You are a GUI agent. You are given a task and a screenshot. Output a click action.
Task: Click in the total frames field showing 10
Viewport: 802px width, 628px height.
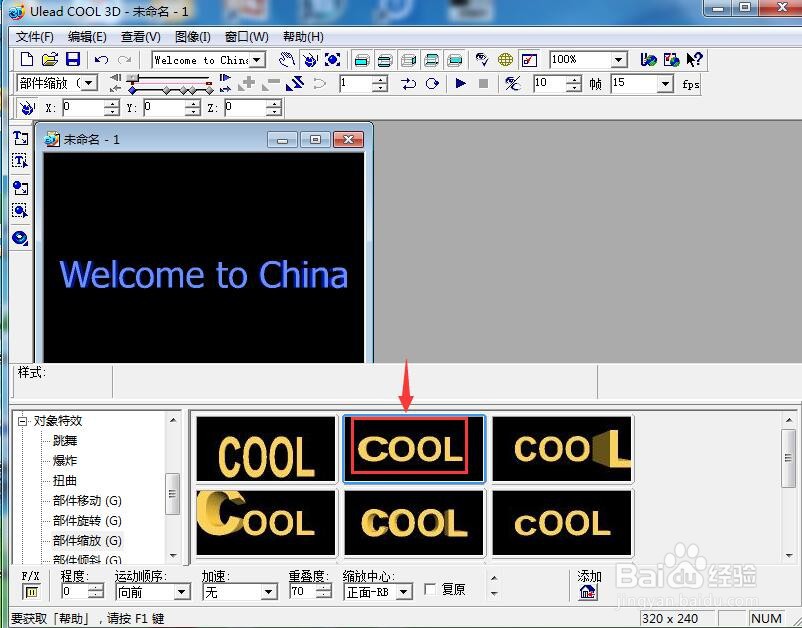tap(549, 83)
